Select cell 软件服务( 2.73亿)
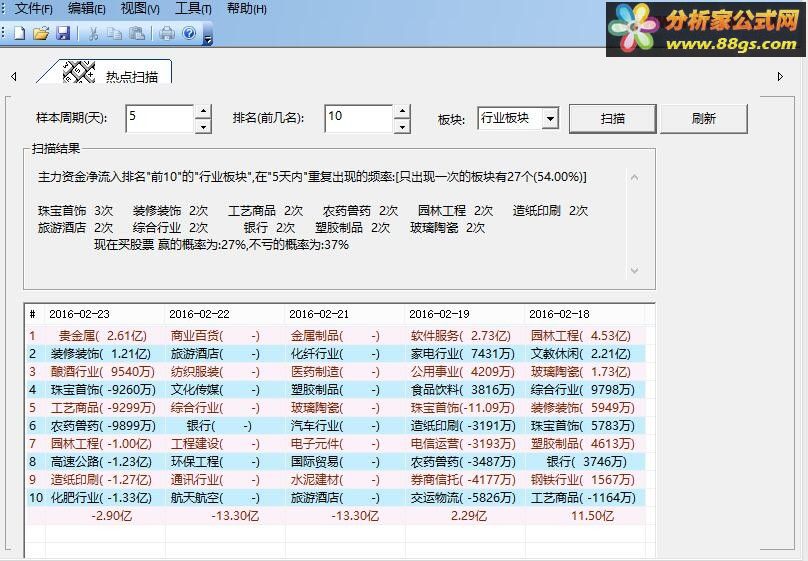The height and width of the screenshot is (561, 808). tap(465, 336)
